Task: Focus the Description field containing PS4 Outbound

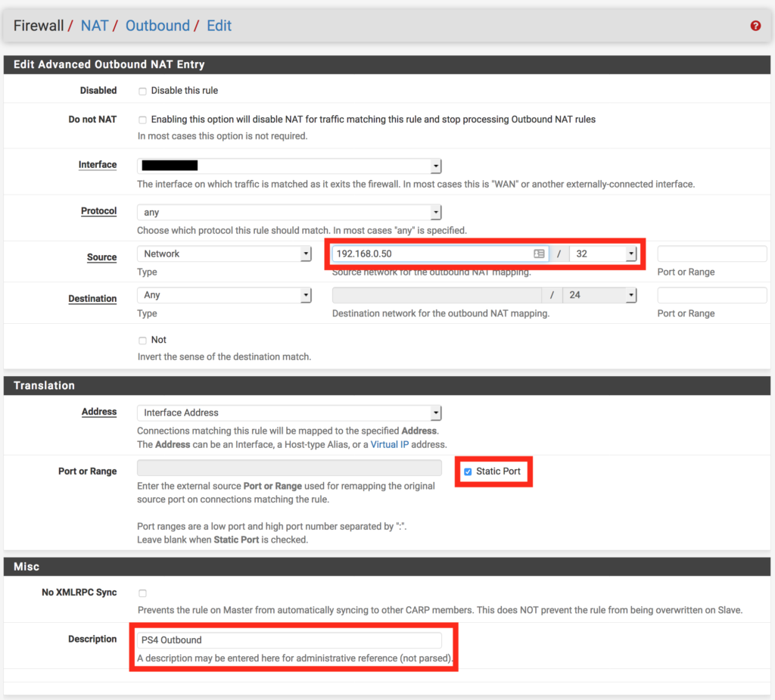Action: (289, 640)
